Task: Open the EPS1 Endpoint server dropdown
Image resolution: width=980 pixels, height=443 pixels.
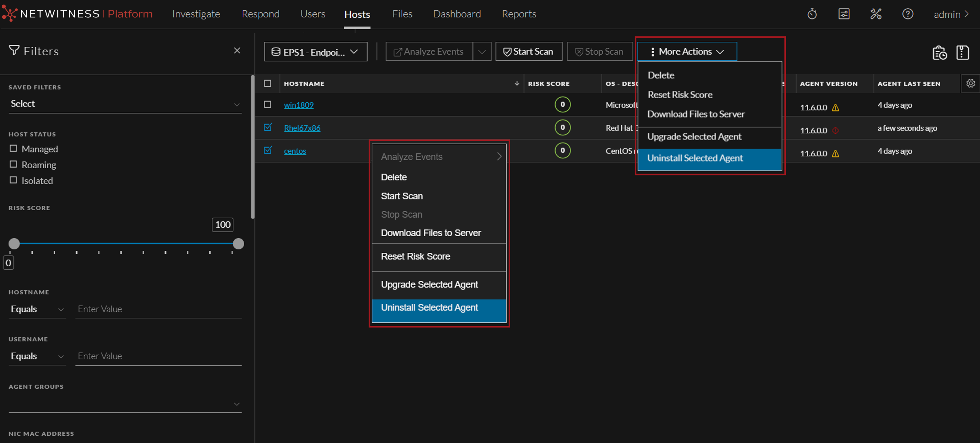Action: pyautogui.click(x=315, y=52)
